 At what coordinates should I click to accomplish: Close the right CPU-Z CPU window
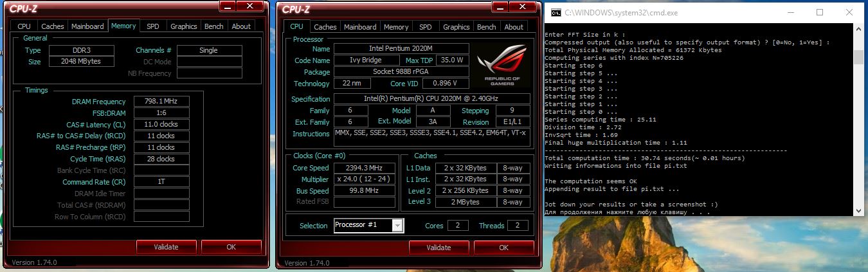pyautogui.click(x=523, y=6)
